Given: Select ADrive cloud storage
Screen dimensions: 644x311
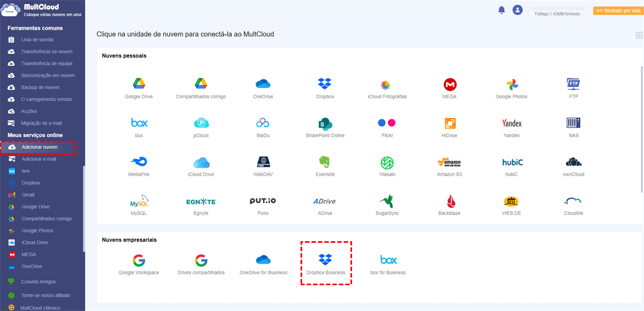Looking at the screenshot, I should (x=324, y=201).
